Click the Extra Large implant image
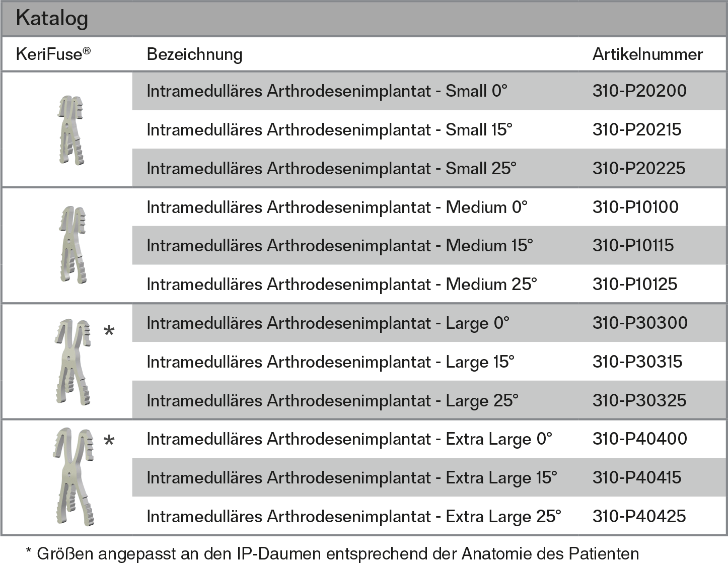This screenshot has width=728, height=563. (x=74, y=477)
